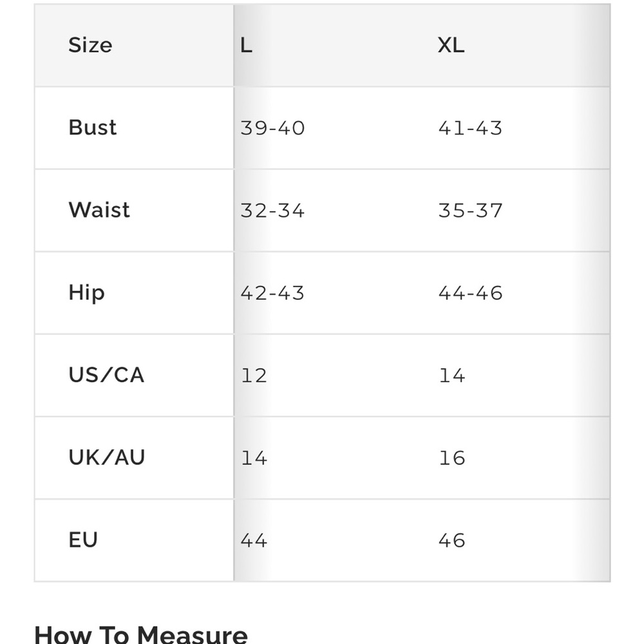Viewport: 644px width, 644px height.
Task: Click the Hip row label
Action: 86,293
